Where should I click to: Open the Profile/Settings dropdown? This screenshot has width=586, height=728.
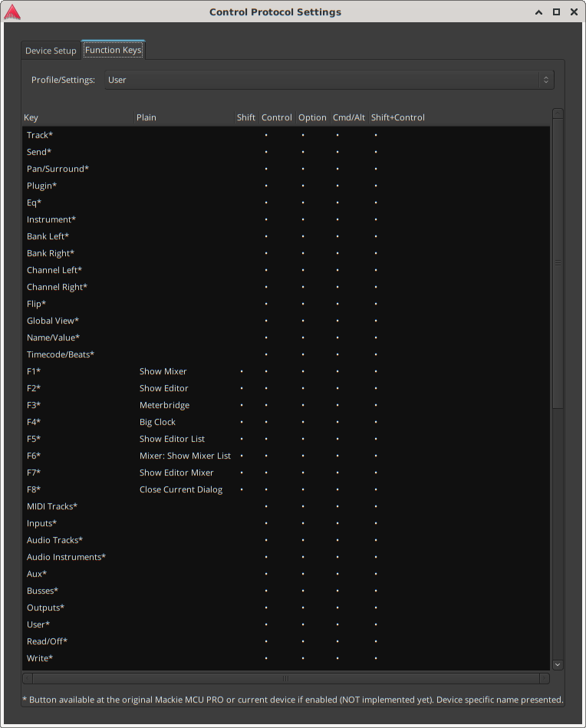329,80
